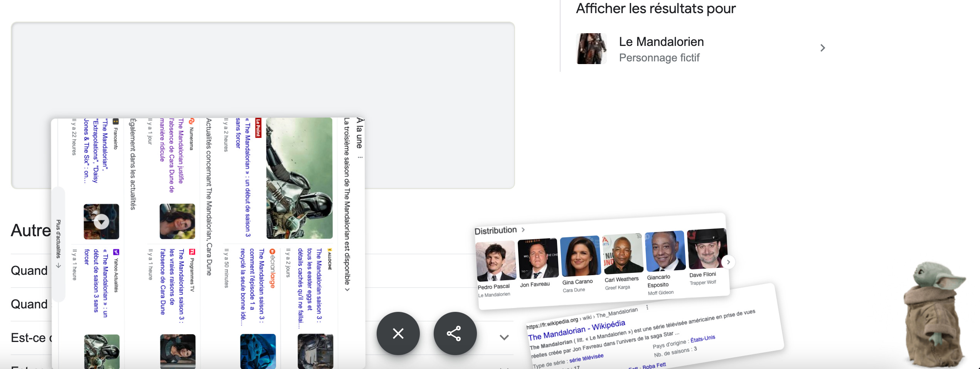Screen dimensions: 980x369
Task: Expand the third question's dropdown chevron
Action: 504,337
